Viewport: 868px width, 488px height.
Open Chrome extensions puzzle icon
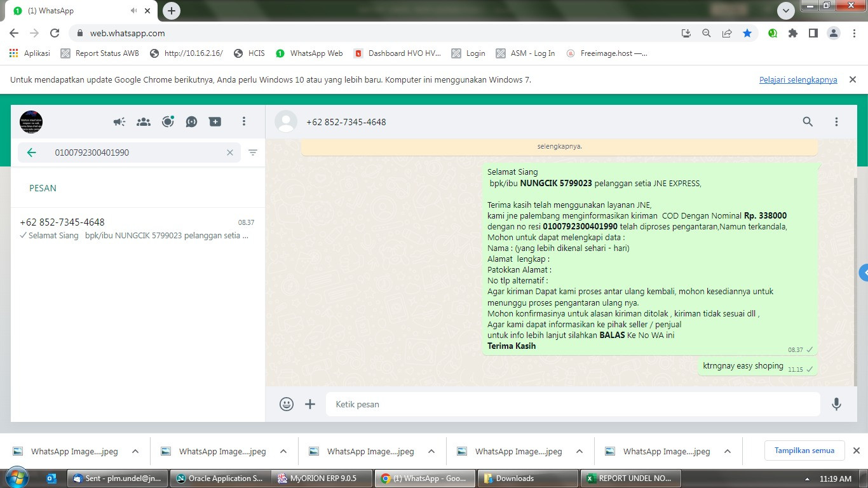point(793,33)
